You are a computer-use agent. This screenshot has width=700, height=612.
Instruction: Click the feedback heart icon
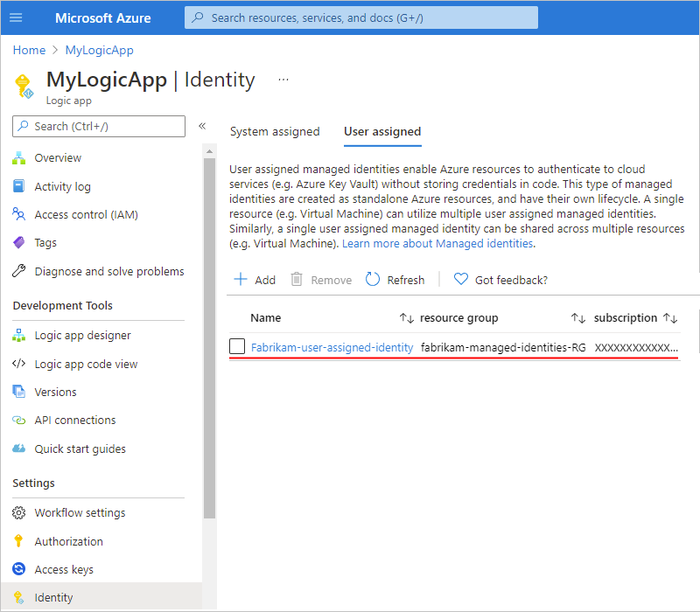pyautogui.click(x=461, y=279)
